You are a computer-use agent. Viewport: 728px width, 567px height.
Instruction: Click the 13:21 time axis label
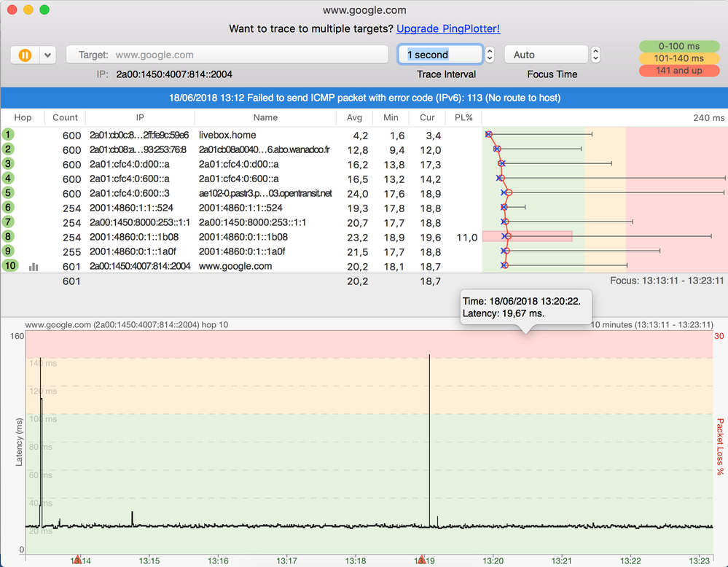pyautogui.click(x=561, y=561)
